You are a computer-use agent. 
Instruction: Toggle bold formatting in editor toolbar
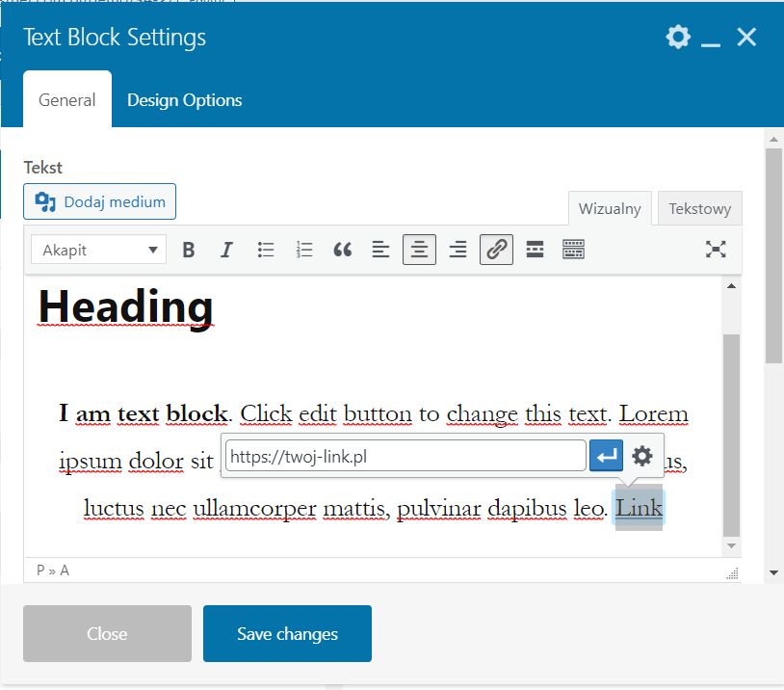(x=189, y=250)
